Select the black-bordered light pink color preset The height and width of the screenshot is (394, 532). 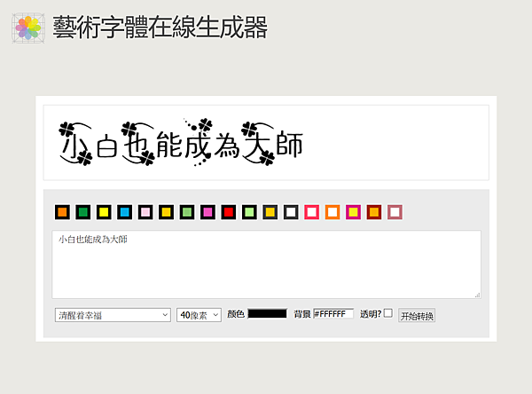tap(145, 212)
